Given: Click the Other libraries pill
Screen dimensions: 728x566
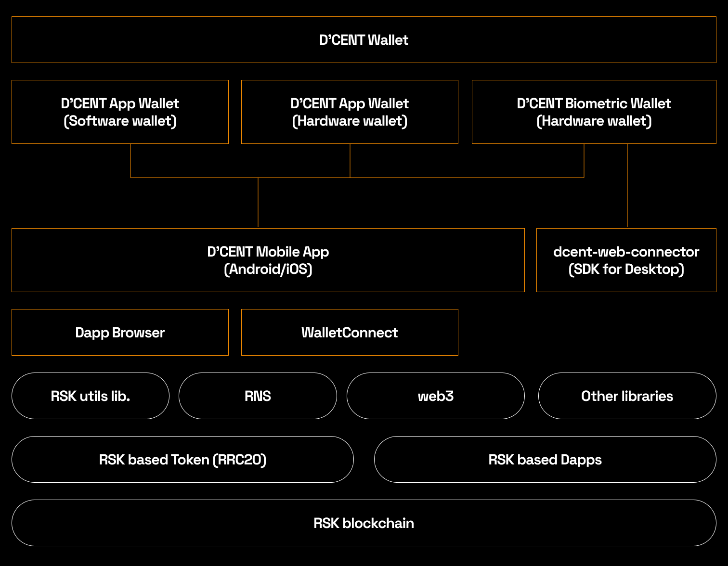Looking at the screenshot, I should pos(627,396).
